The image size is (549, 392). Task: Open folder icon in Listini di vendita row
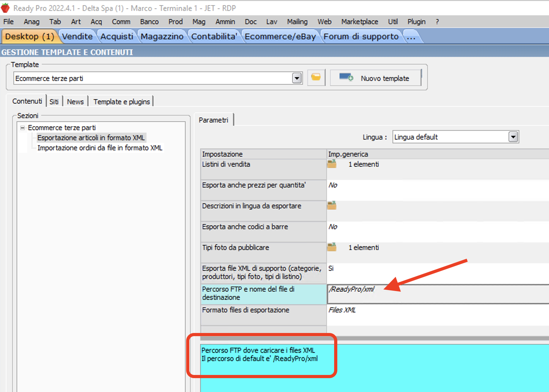point(332,164)
